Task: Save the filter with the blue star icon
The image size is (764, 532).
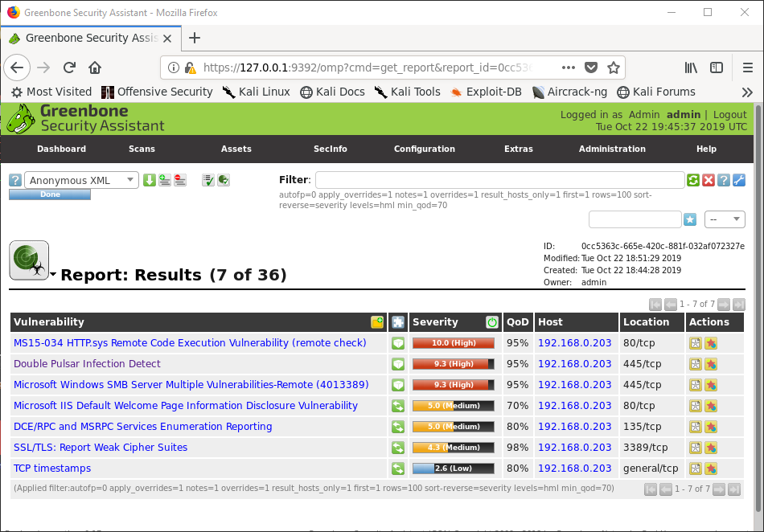Action: click(x=690, y=219)
